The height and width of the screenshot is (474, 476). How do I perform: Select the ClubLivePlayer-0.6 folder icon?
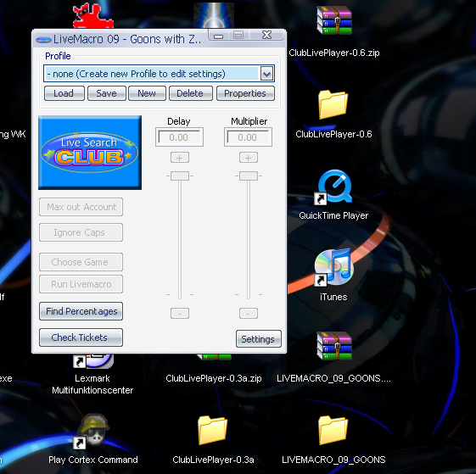tap(333, 104)
